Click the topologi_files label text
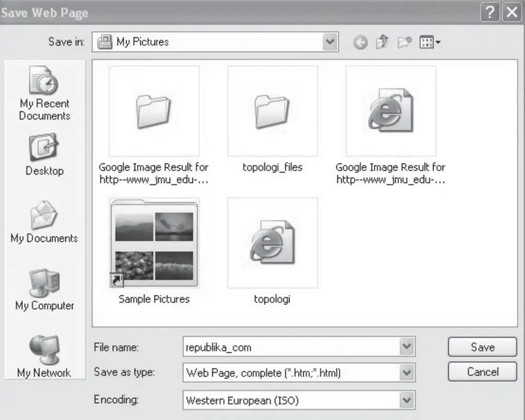 pos(273,167)
